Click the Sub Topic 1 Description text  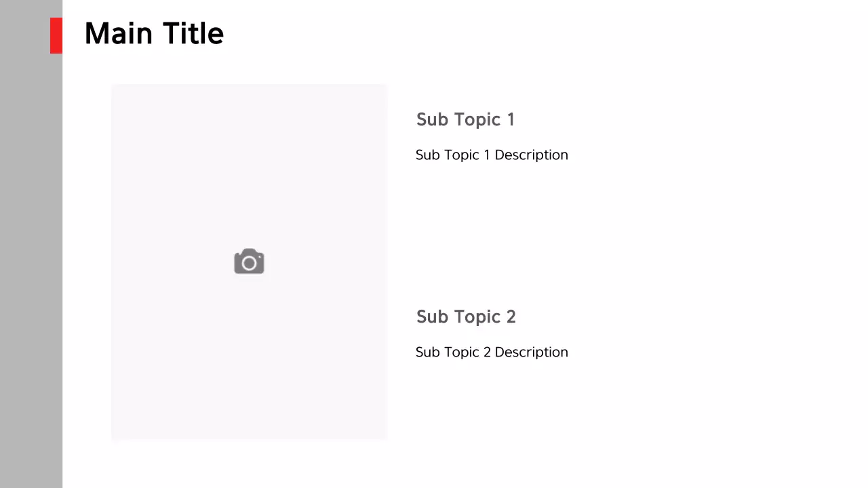point(492,155)
